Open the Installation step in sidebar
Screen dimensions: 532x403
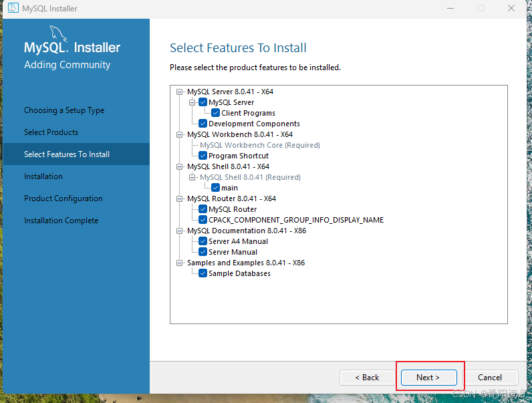tap(43, 176)
